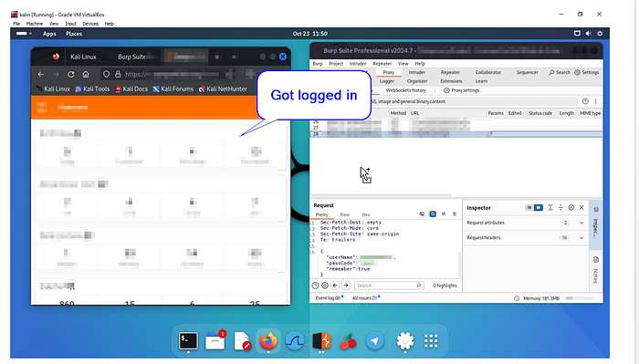
Task: Toggle the highlighted pretty-print icon in Request
Action: click(433, 214)
